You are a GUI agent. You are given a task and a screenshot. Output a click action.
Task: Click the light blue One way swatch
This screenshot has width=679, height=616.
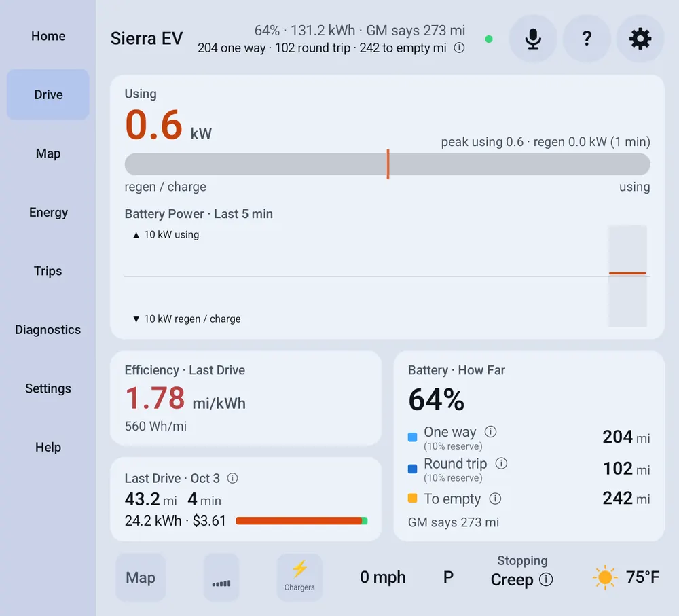point(412,437)
